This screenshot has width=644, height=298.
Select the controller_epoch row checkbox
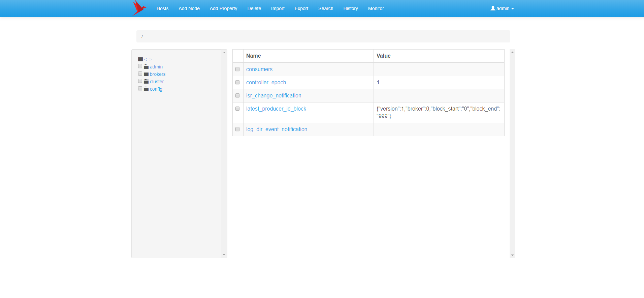coord(237,82)
